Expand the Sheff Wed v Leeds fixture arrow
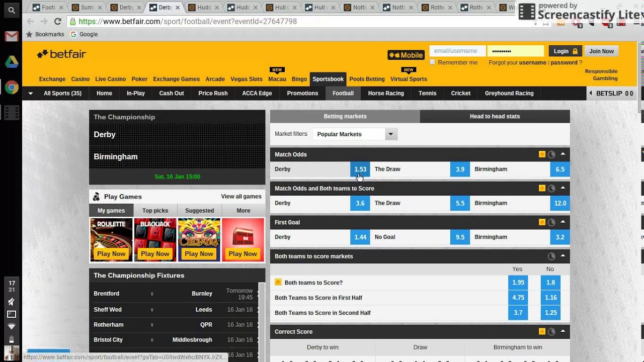The width and height of the screenshot is (644, 362). (x=258, y=310)
